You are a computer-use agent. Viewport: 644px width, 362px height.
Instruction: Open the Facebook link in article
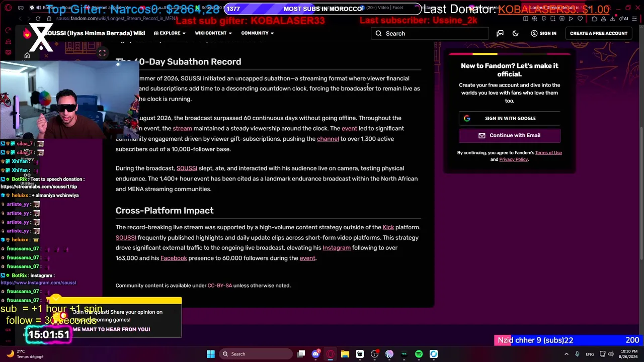[174, 258]
